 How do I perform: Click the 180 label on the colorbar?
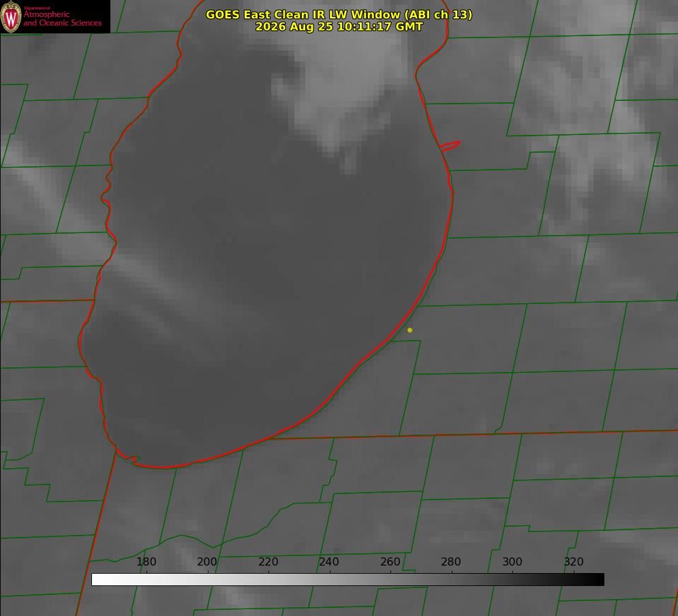coord(146,561)
